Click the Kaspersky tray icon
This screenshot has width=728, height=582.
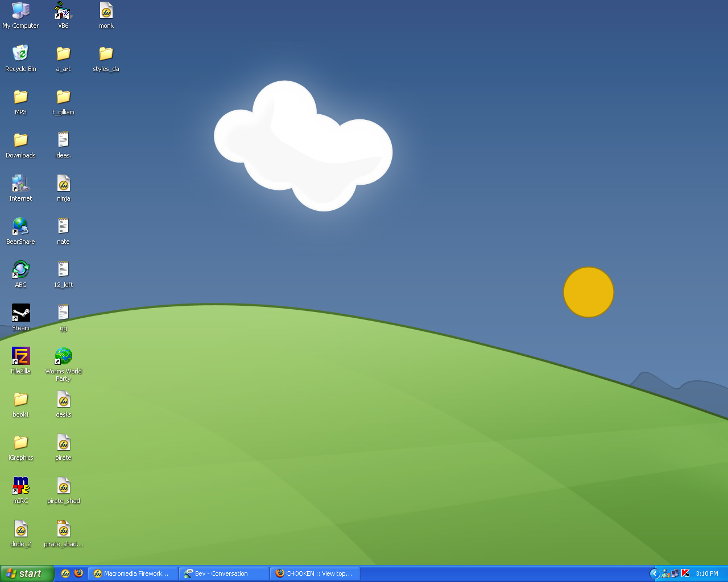tap(685, 573)
